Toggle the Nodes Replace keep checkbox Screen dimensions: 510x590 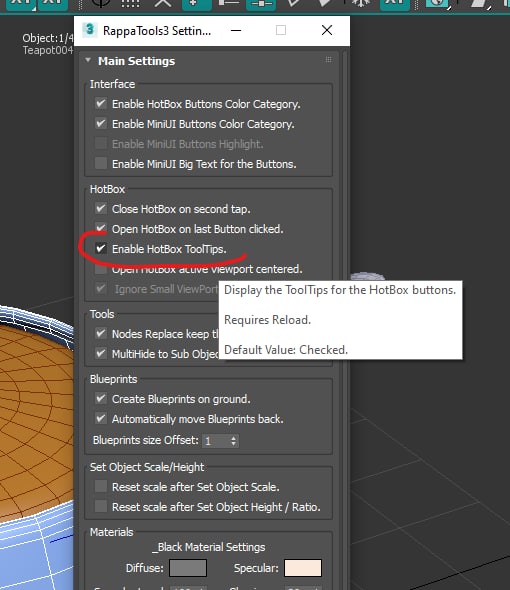[x=101, y=333]
